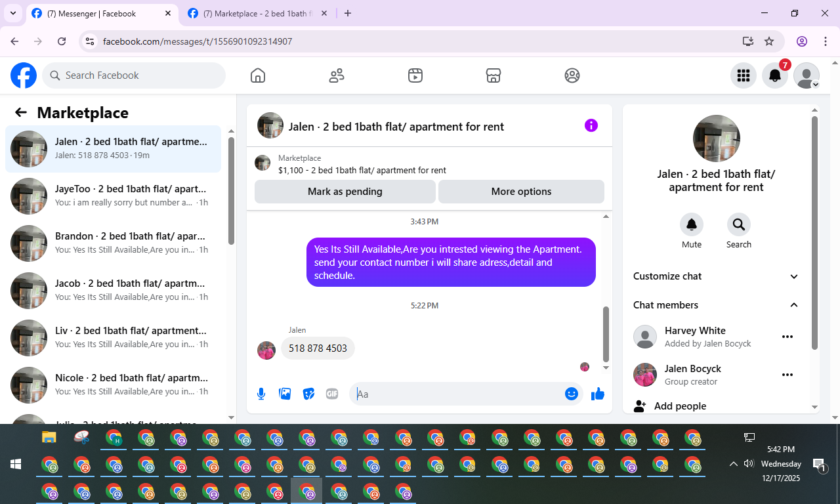Click More options button
Viewport: 840px width, 504px height.
(521, 192)
